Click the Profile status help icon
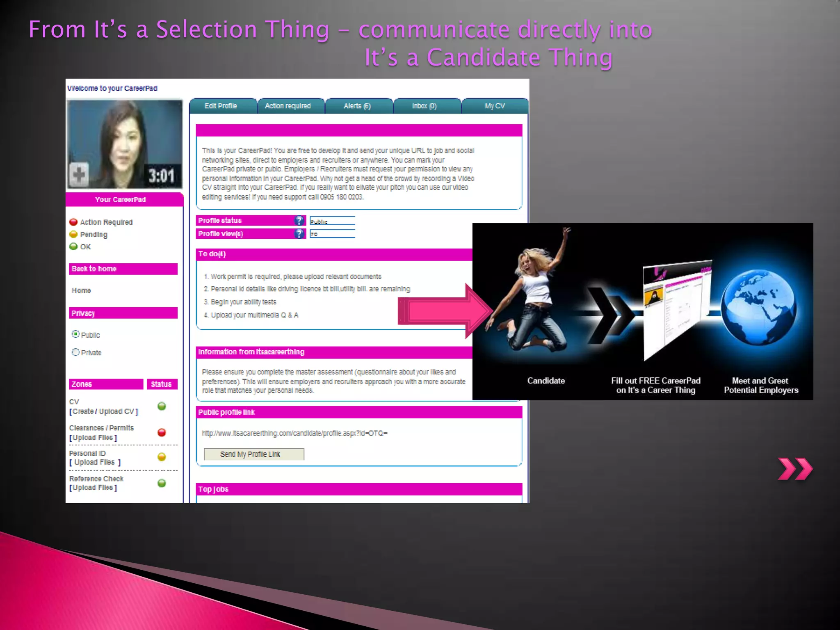 pyautogui.click(x=299, y=221)
